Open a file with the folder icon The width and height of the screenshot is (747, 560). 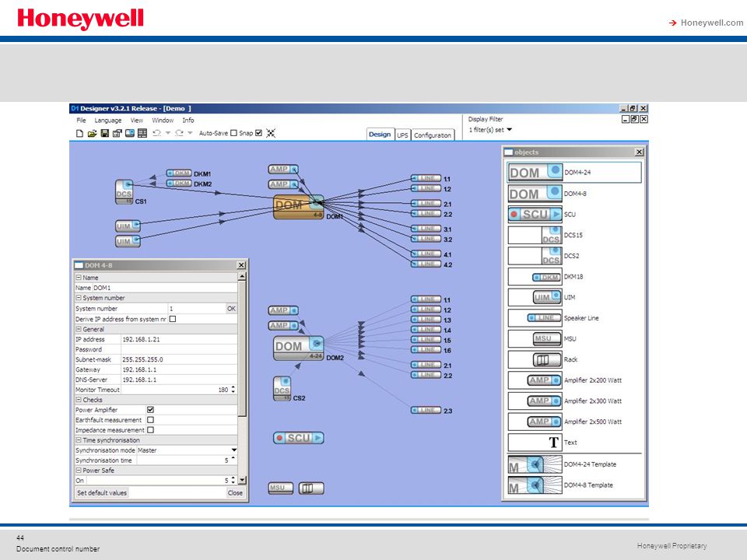pyautogui.click(x=92, y=133)
